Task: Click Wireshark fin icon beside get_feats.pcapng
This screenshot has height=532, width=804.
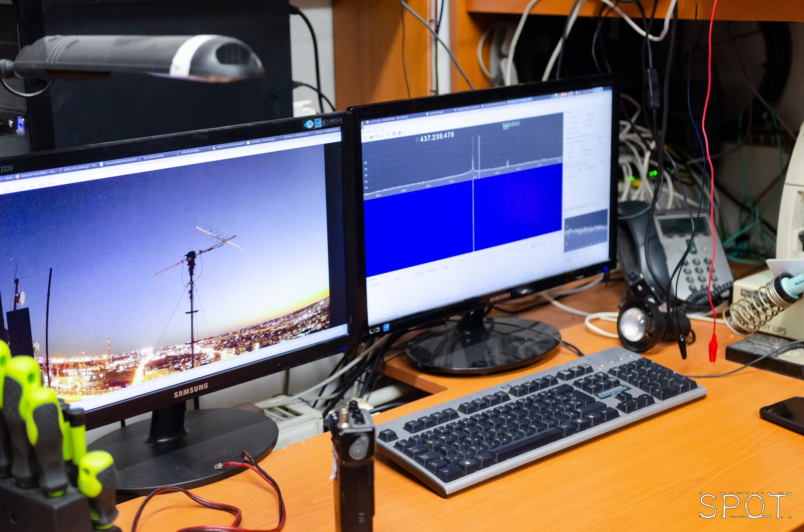Action: [x=142, y=159]
